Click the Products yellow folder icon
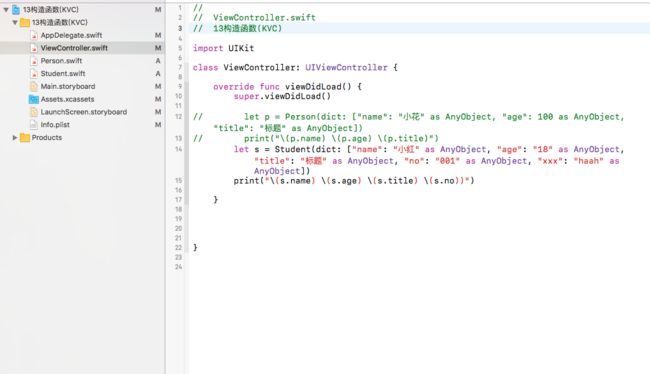 pos(25,138)
